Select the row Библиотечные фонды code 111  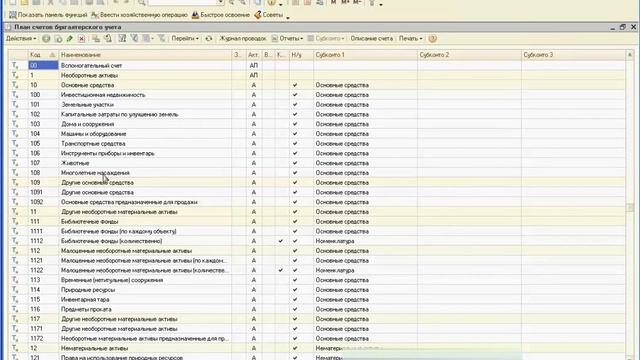pos(316,222)
